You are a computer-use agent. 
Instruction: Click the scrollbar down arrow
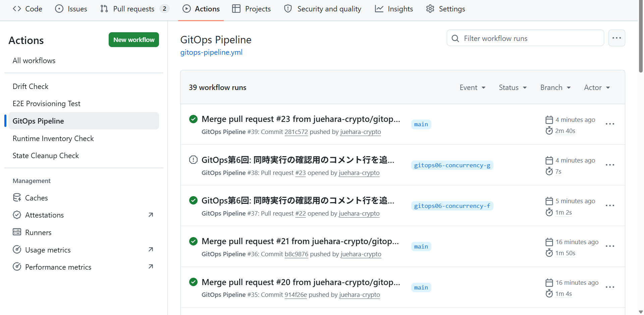coord(641,312)
